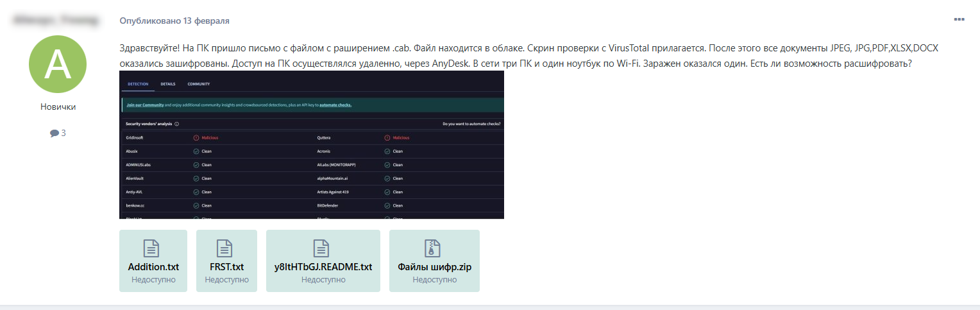Open the 'Опубликовано 13 февраля' post date link

tap(174, 21)
